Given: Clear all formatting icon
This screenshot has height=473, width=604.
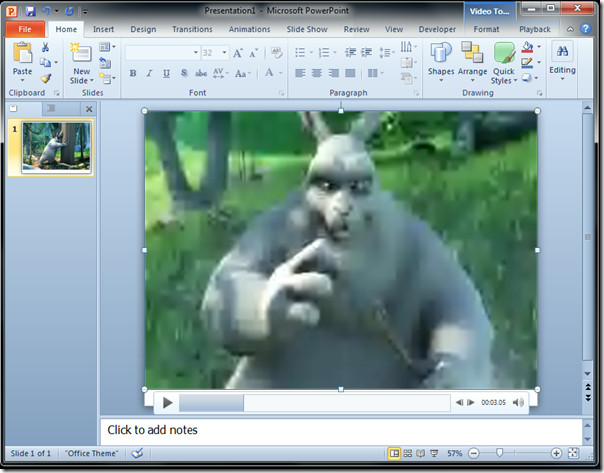Looking at the screenshot, I should click(277, 52).
